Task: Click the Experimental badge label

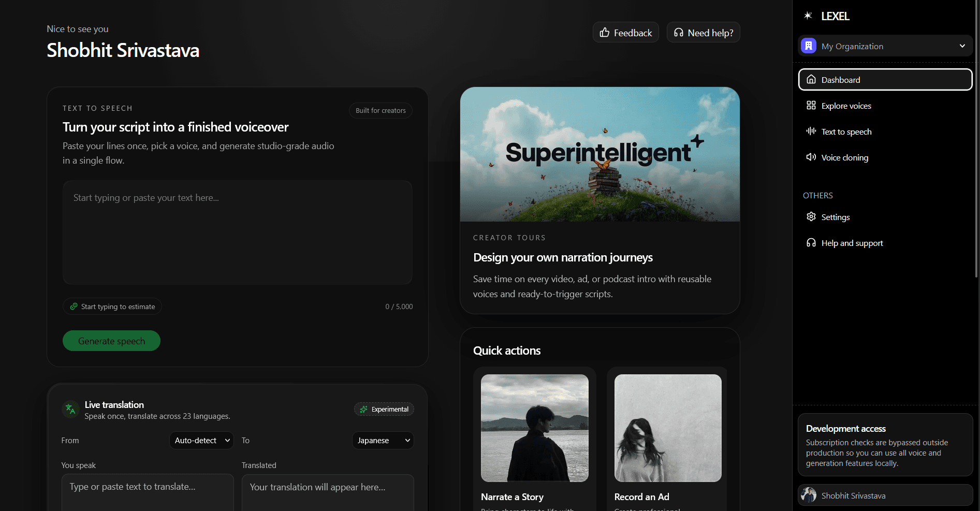Action: click(x=390, y=409)
